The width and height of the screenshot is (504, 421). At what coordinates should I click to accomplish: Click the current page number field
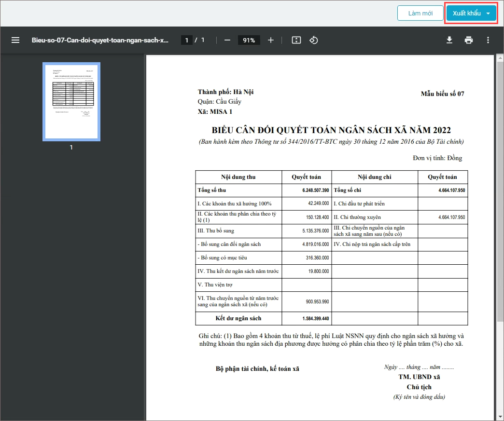[x=187, y=40]
